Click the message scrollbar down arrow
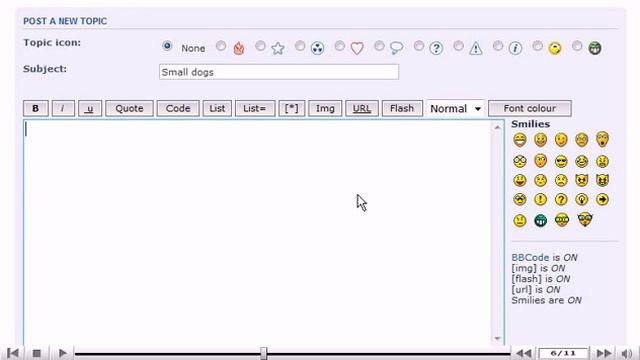The image size is (640, 360). (497, 338)
